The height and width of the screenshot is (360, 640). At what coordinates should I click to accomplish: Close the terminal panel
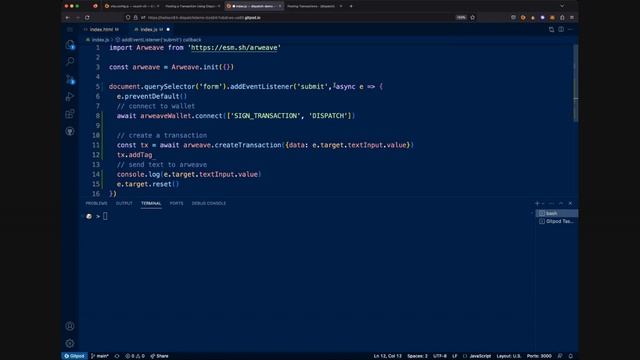pos(570,203)
